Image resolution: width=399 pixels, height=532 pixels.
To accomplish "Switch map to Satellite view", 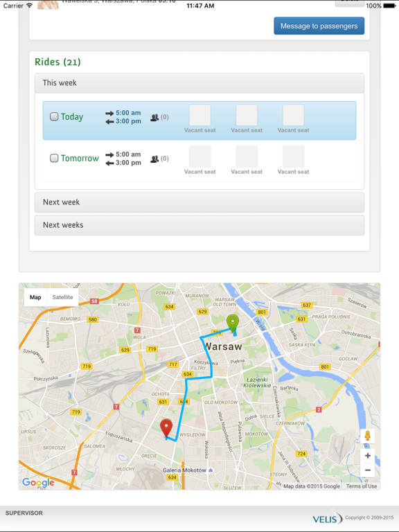I will pos(62,297).
